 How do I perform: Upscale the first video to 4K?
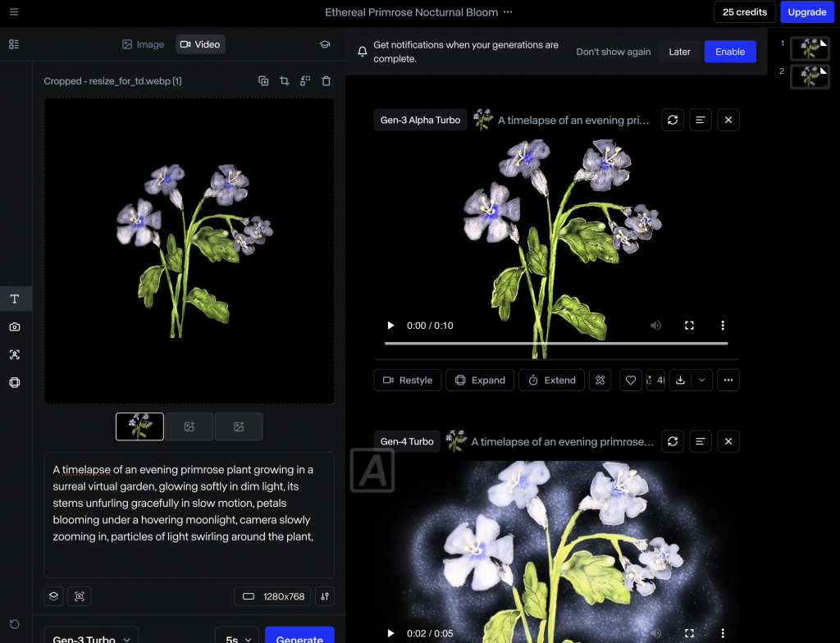(655, 380)
